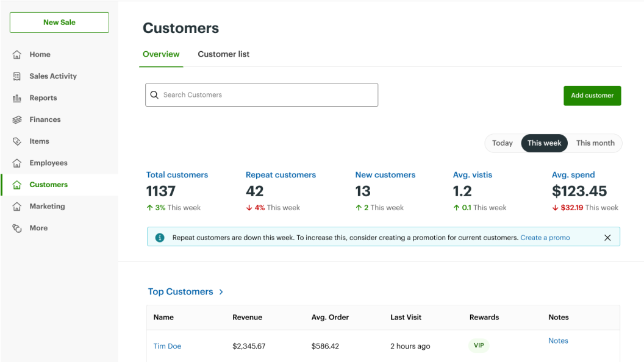Select the This week time range
The height and width of the screenshot is (362, 644).
coord(544,143)
